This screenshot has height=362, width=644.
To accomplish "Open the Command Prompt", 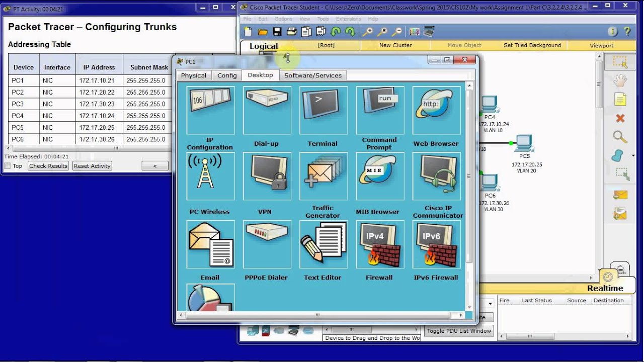I will [x=379, y=110].
